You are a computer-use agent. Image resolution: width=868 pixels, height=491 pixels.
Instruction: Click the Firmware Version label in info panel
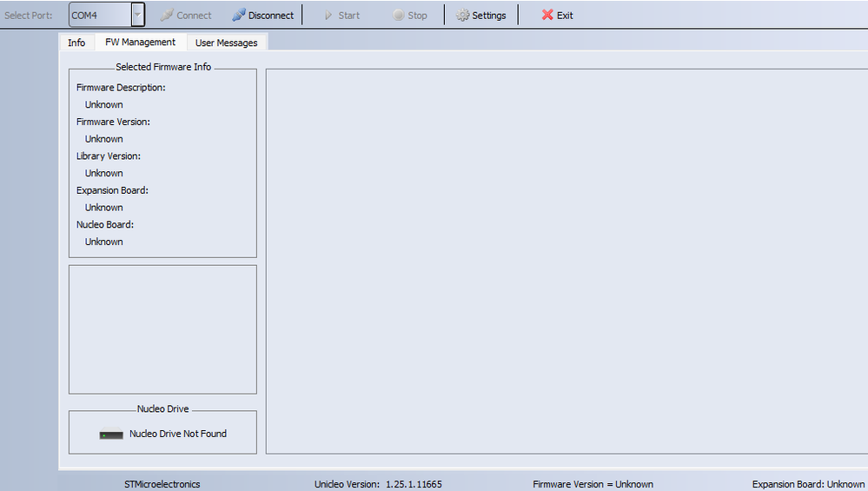[x=113, y=122]
